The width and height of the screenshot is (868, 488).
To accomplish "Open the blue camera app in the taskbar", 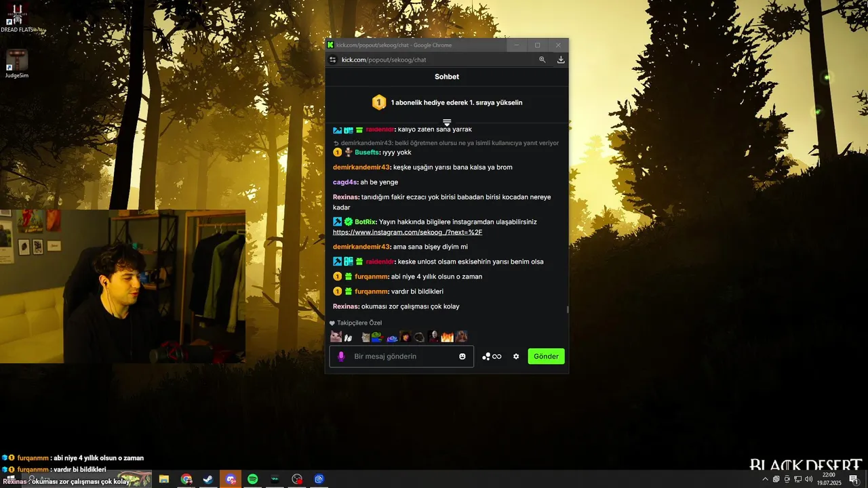I will pos(319,479).
